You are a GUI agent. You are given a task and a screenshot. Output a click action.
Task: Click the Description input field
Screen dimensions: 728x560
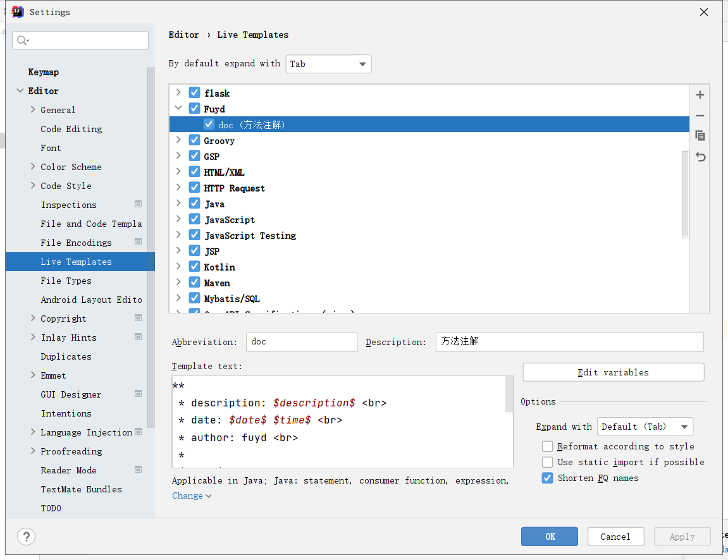click(570, 342)
